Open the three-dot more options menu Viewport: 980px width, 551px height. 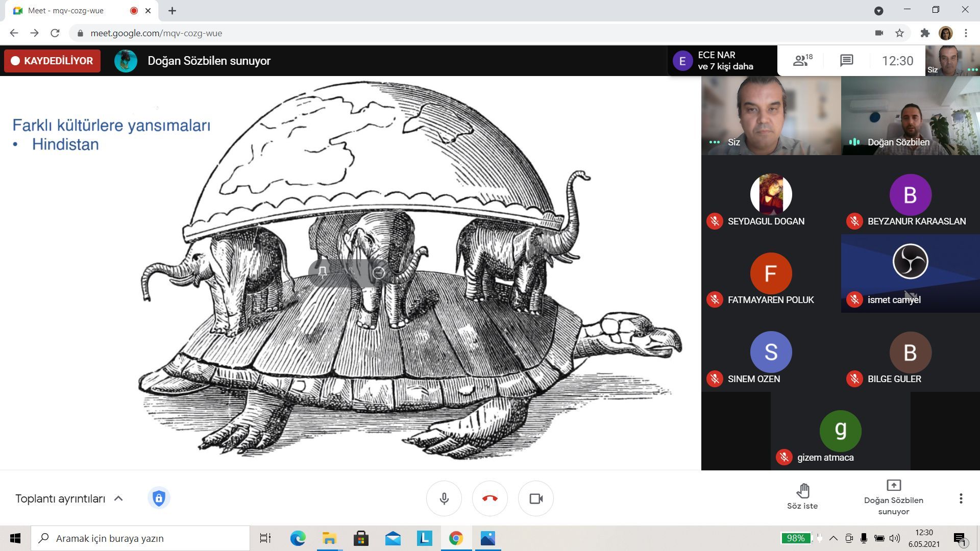[x=961, y=498]
